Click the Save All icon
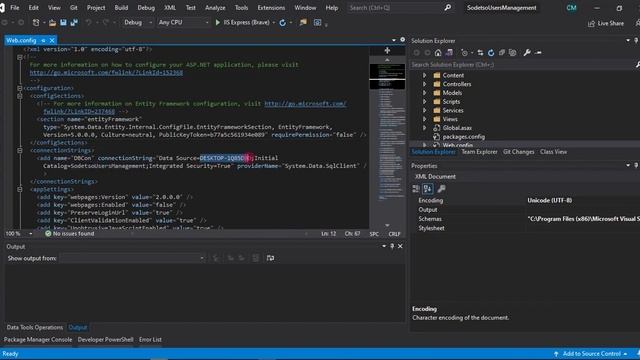 coord(74,23)
